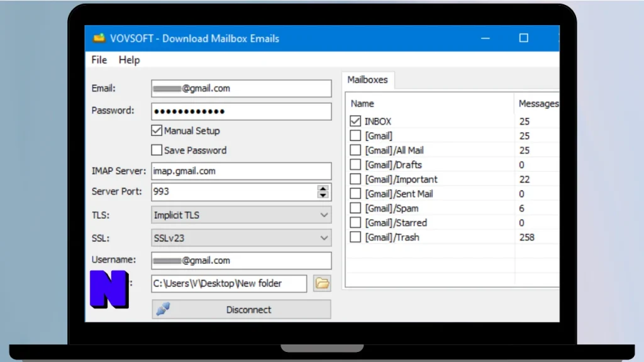Select the [Gmail]/Trash row name text
Viewport: 644px width, 362px height.
(x=392, y=237)
